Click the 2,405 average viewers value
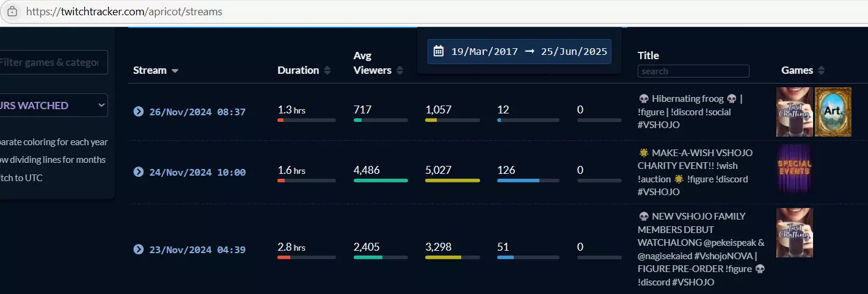The width and height of the screenshot is (868, 294). pyautogui.click(x=367, y=247)
